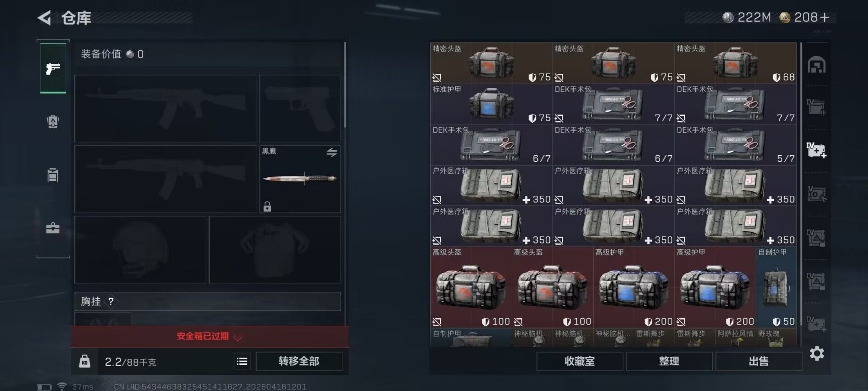Open the list view icon beside 转移全部
This screenshot has width=868, height=391.
pyautogui.click(x=242, y=361)
